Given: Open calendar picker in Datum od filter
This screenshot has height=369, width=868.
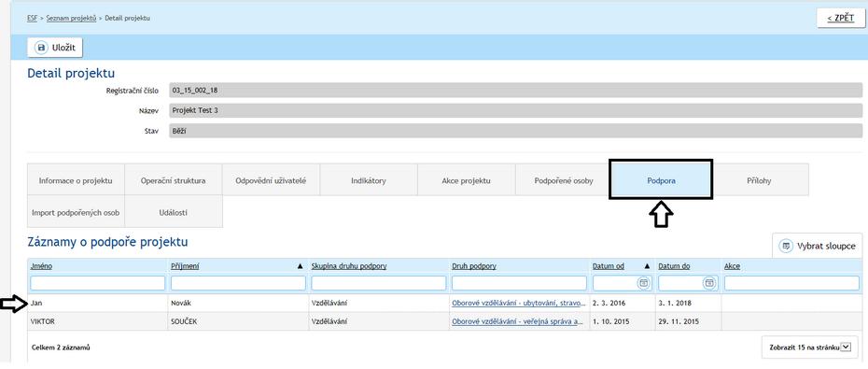Looking at the screenshot, I should (643, 283).
